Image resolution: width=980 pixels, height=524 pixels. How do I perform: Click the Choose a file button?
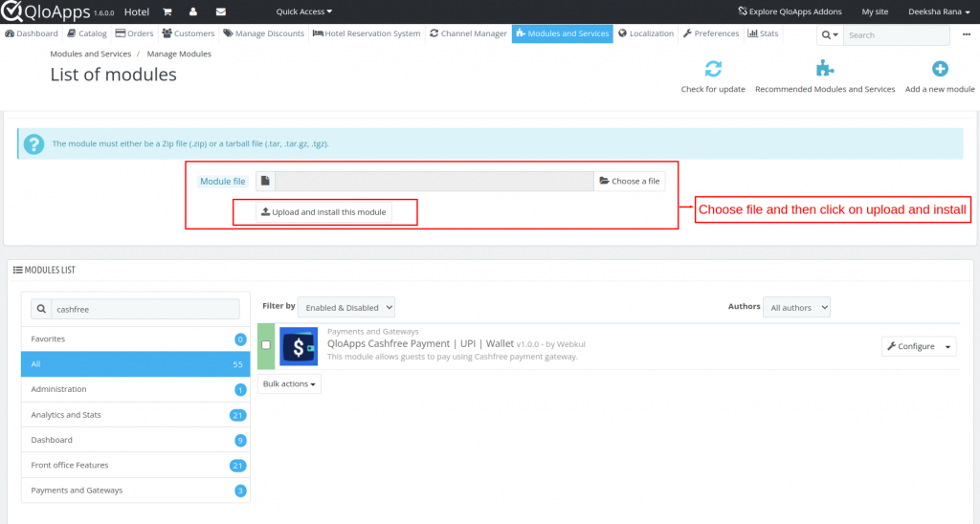coord(630,181)
